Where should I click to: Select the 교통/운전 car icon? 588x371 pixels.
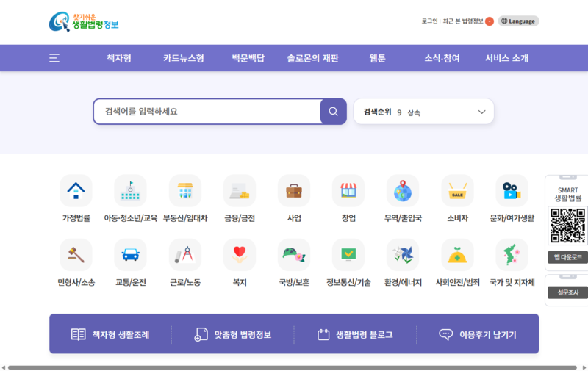tap(130, 255)
